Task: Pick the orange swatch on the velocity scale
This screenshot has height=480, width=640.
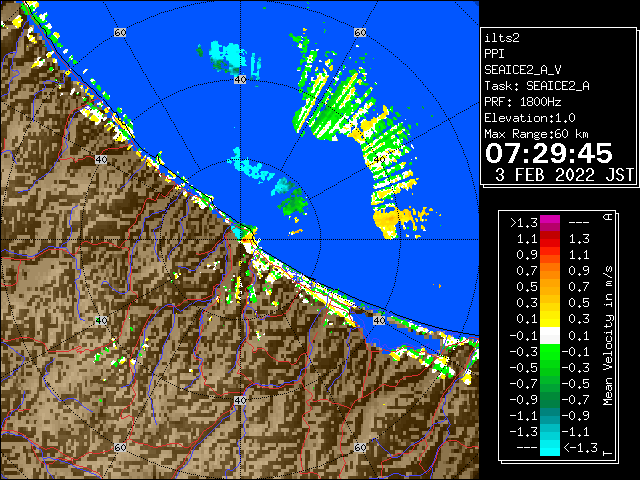Action: tap(550, 269)
